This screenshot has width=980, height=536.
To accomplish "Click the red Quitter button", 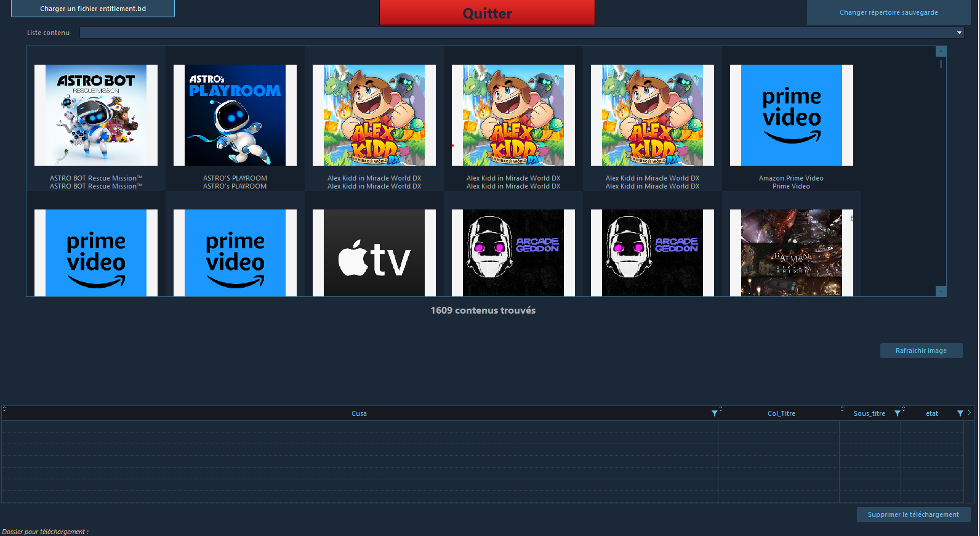I will 487,12.
